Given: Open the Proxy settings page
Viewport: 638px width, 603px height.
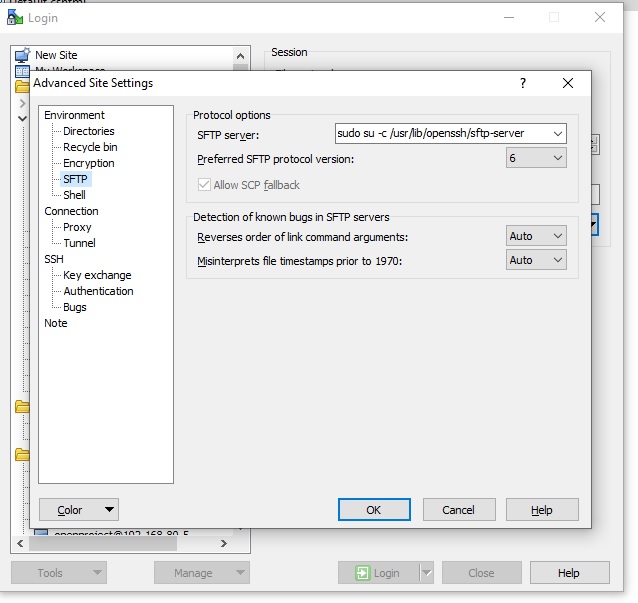Looking at the screenshot, I should 77,227.
